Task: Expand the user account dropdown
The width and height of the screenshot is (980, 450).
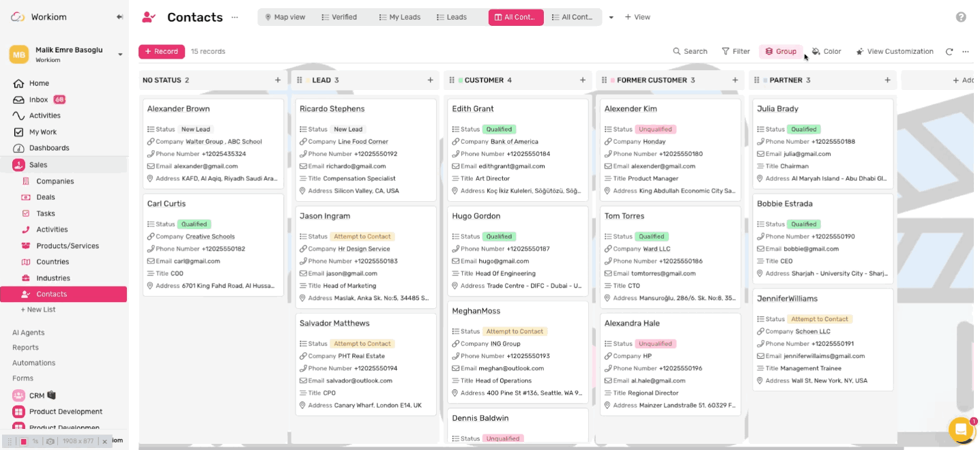Action: click(x=120, y=55)
